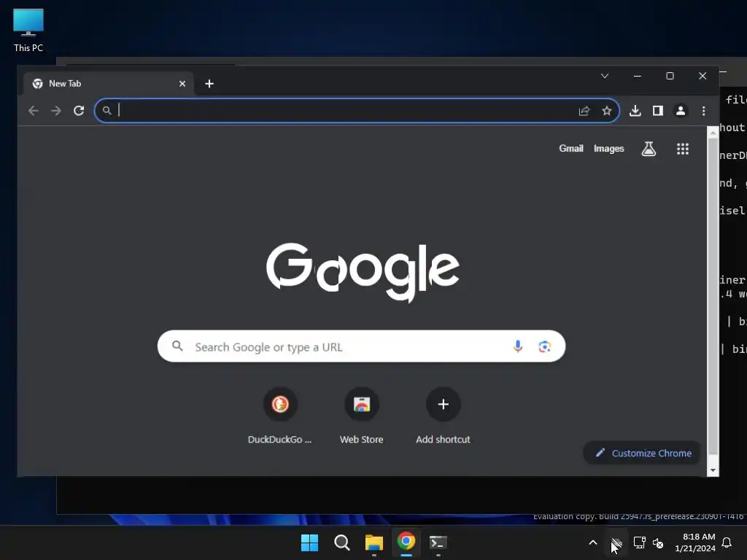Open the Windows Start menu
747x560 pixels.
[309, 542]
